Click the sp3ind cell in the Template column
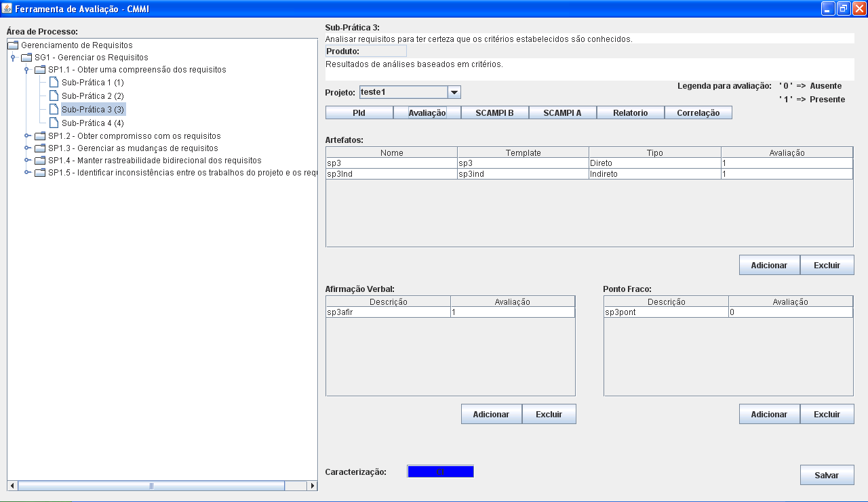 [x=524, y=174]
